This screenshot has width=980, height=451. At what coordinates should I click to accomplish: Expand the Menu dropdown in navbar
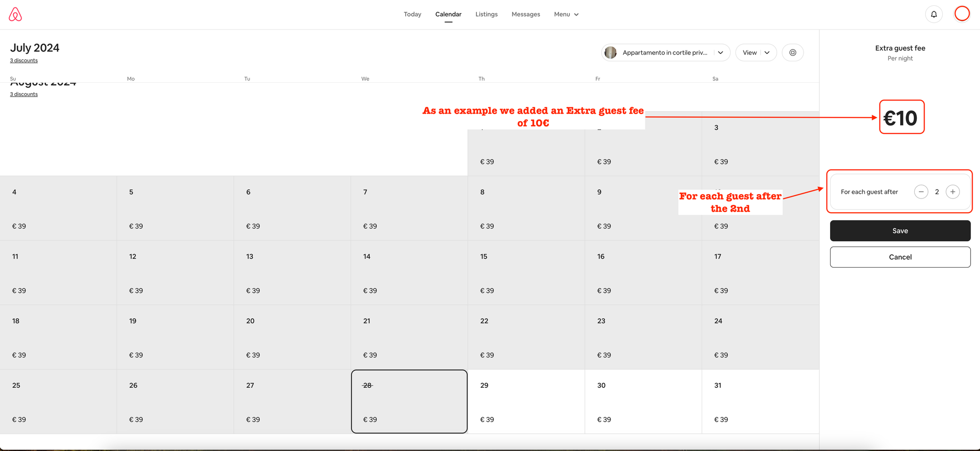click(x=566, y=14)
